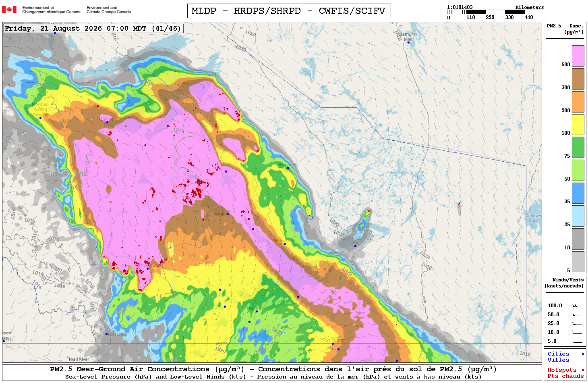This screenshot has width=588, height=383.
Task: Click the 35 value in concentration legend
Action: point(567,202)
